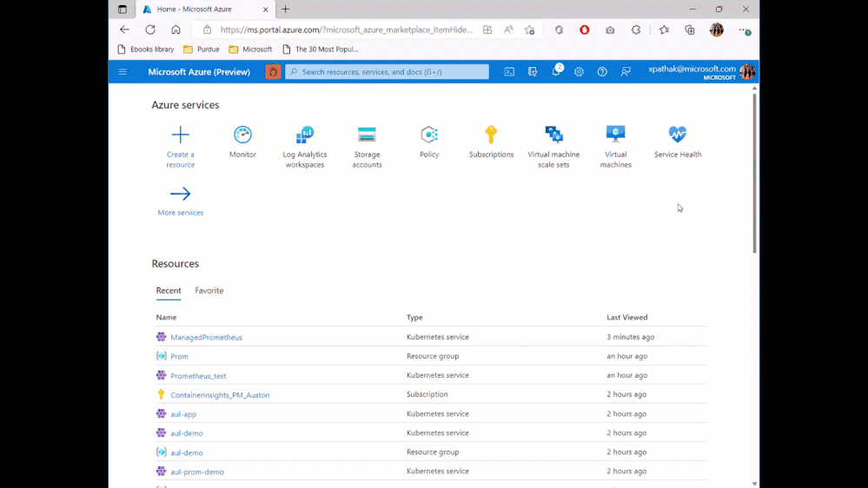Open the notifications bell
Viewport: 868px width, 488px height.
click(556, 72)
